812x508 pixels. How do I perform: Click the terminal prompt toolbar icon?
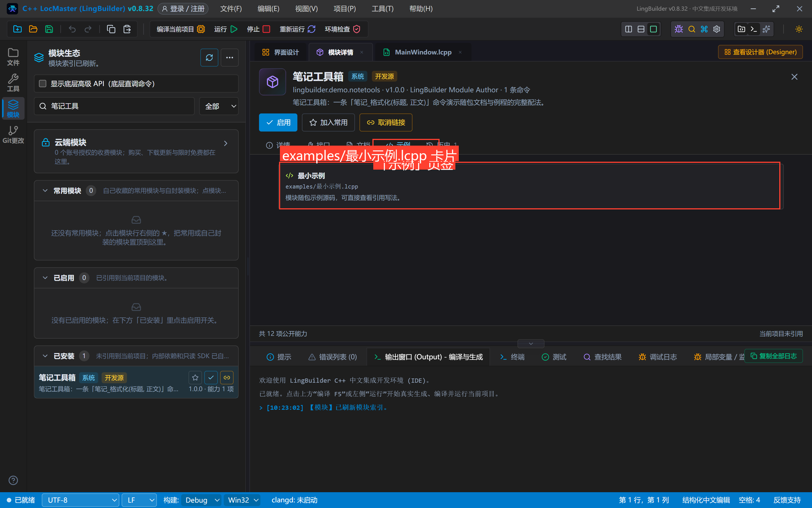coord(754,29)
